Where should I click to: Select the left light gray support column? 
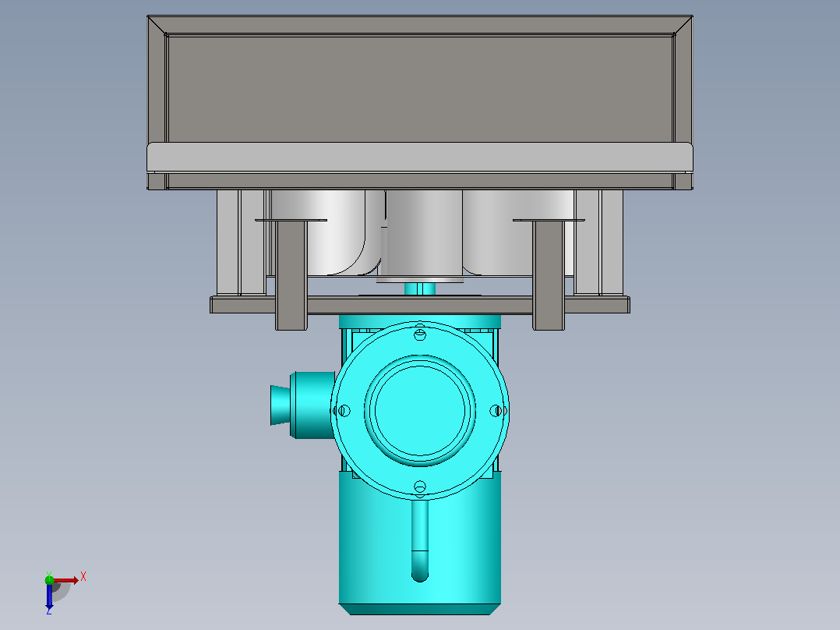[x=241, y=242]
